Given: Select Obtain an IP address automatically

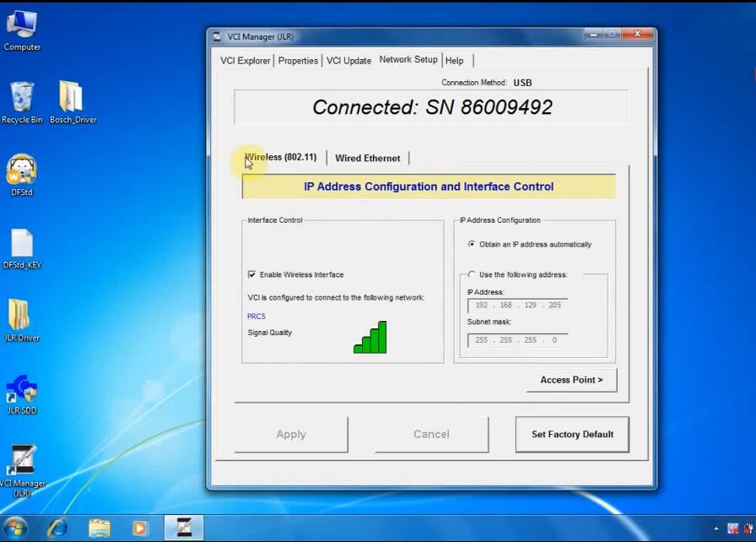Looking at the screenshot, I should tap(472, 244).
